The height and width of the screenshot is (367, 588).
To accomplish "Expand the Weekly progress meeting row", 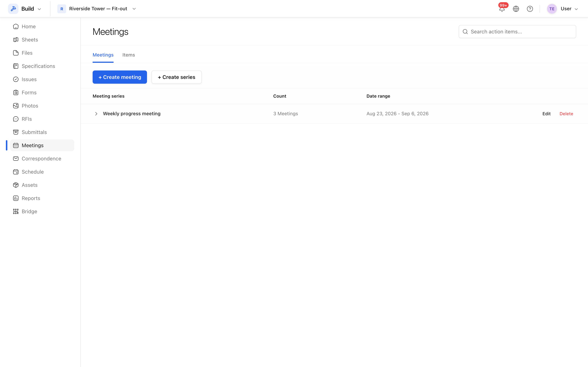I will tap(96, 114).
